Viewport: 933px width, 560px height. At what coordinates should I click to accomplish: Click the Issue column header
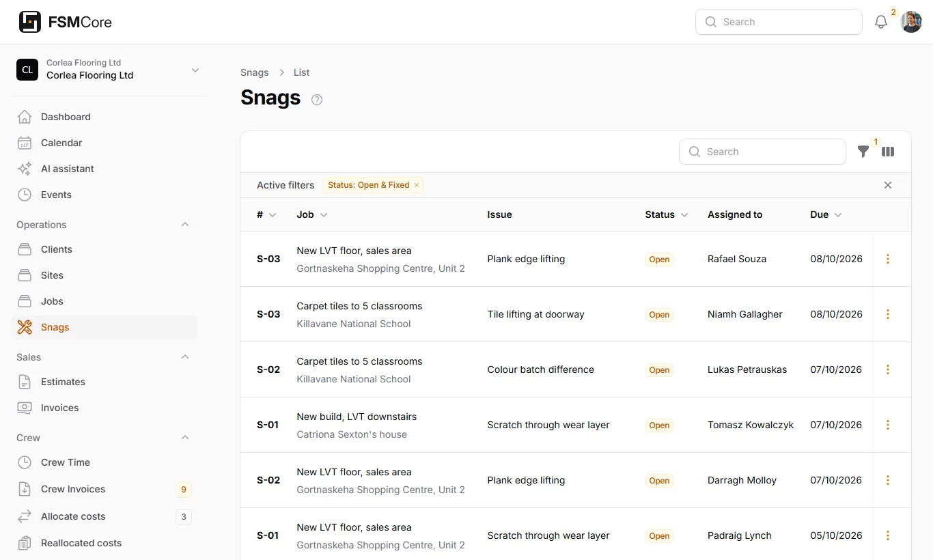pos(499,214)
